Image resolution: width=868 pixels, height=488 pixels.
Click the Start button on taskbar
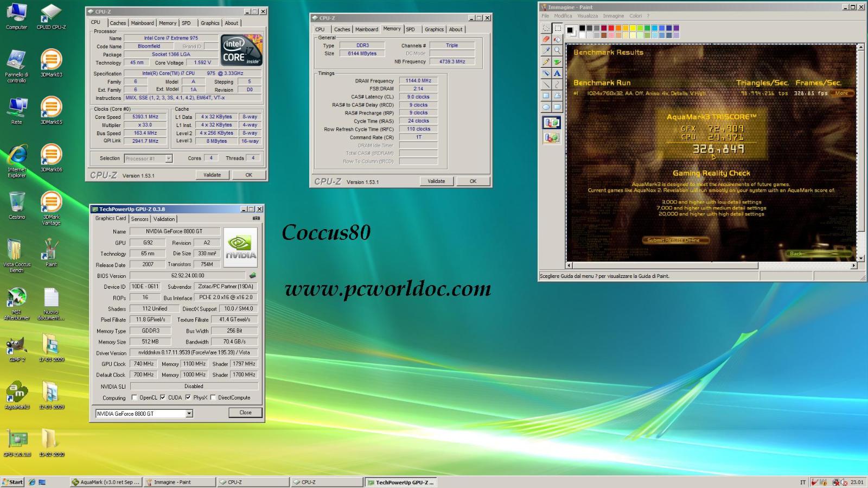(12, 482)
